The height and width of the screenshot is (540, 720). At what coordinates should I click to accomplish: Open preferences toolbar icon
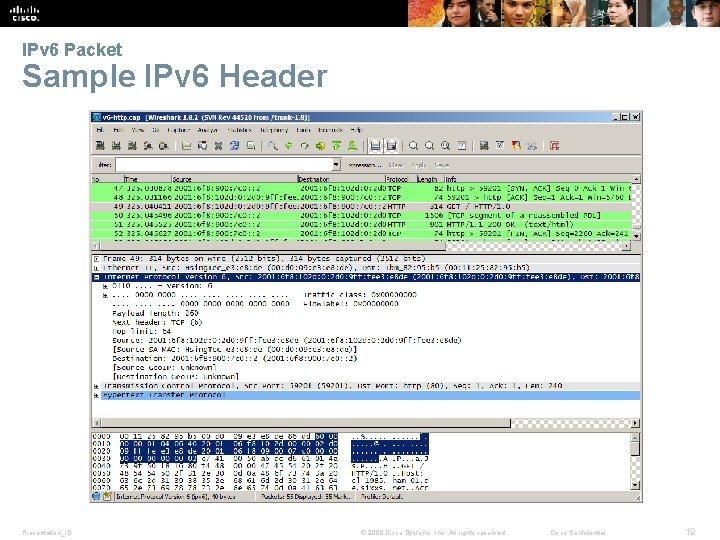click(532, 146)
